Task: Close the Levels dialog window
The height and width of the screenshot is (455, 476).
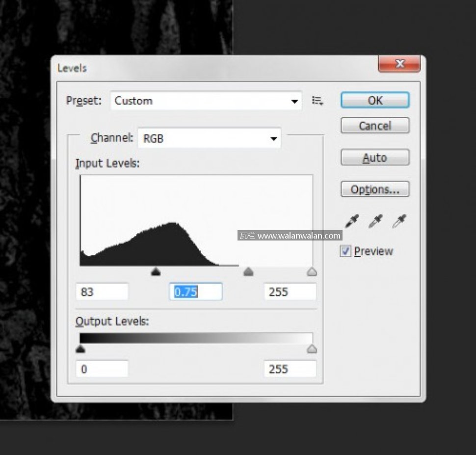Action: 399,64
